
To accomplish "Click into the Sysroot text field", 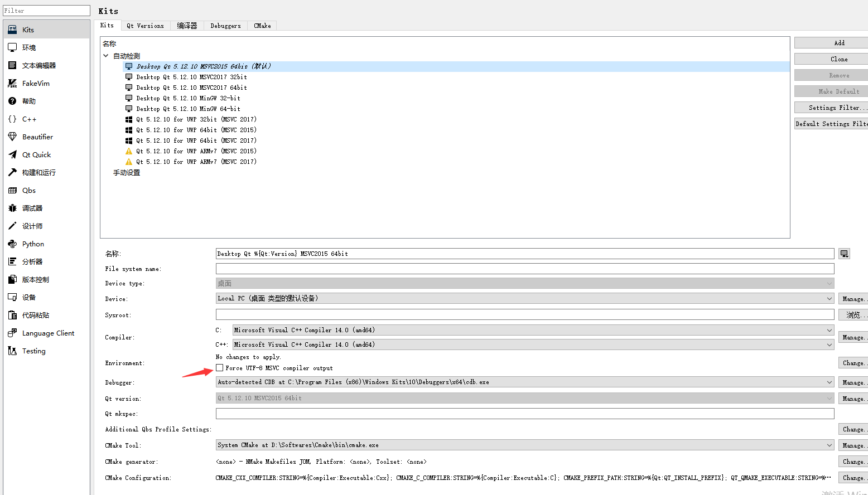I will (524, 315).
